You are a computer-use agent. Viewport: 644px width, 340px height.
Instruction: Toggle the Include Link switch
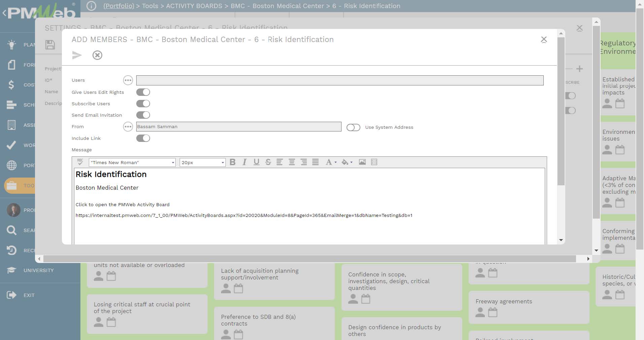[x=143, y=138]
